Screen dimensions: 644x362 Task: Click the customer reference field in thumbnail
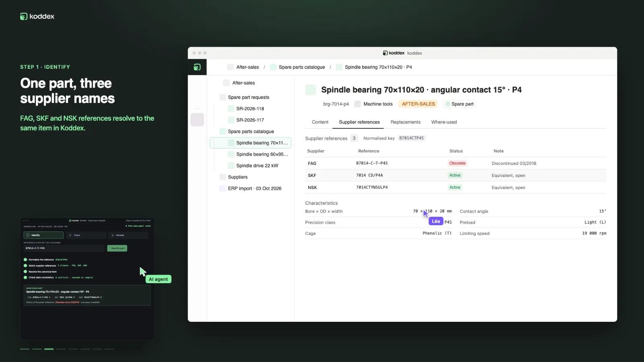tap(64, 248)
